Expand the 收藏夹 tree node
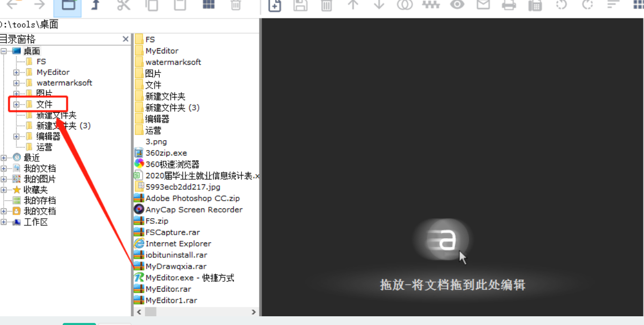Image resolution: width=644 pixels, height=325 pixels. 4,190
